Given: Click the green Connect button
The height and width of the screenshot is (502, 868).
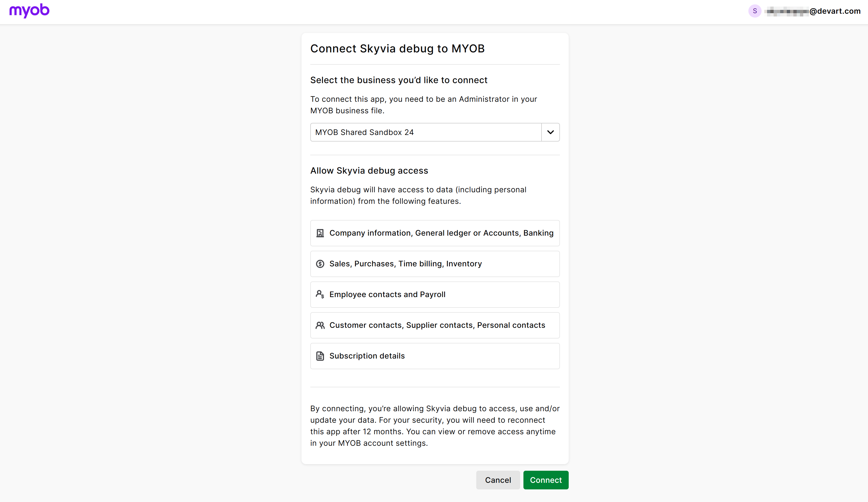Looking at the screenshot, I should (x=546, y=480).
